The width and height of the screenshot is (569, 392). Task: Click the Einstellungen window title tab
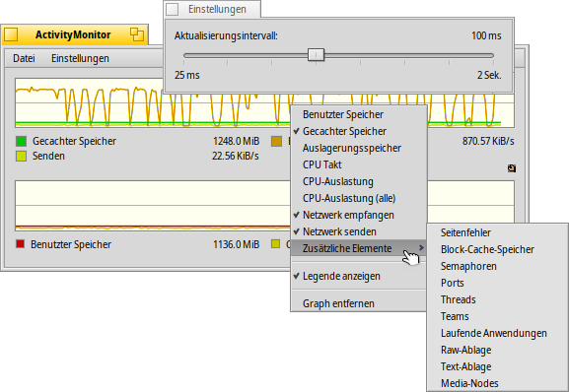[x=217, y=10]
